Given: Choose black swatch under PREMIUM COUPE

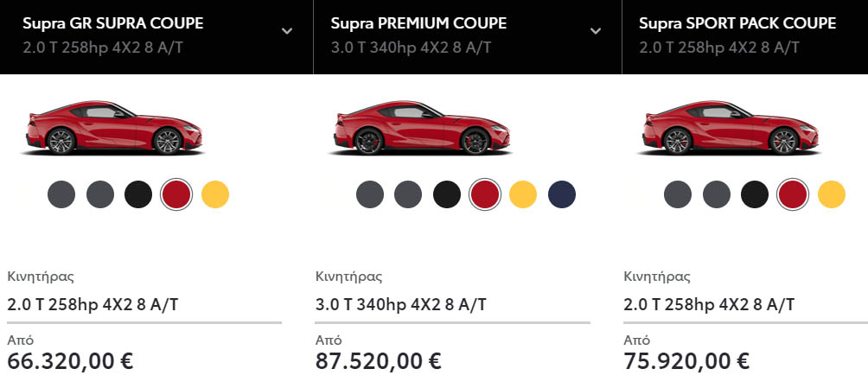Looking at the screenshot, I should coord(447,194).
